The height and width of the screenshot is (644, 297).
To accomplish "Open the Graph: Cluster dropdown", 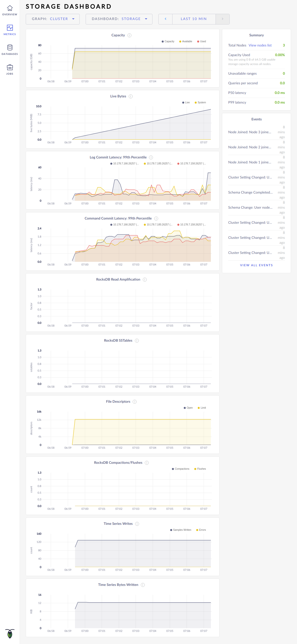I will pos(52,19).
